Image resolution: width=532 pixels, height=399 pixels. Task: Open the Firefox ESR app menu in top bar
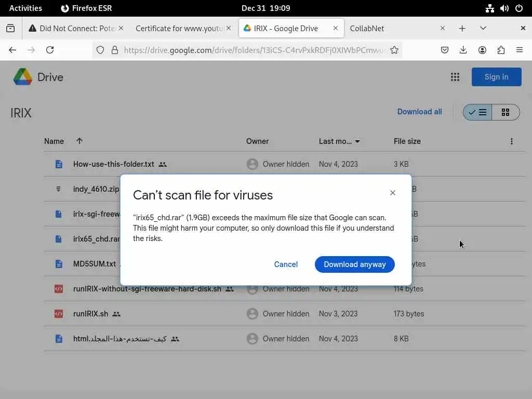(86, 8)
